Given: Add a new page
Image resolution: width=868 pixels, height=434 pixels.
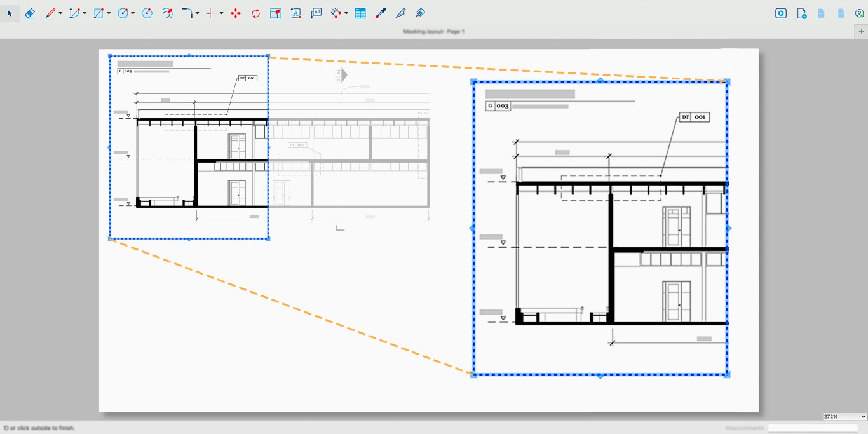Looking at the screenshot, I should (x=801, y=13).
